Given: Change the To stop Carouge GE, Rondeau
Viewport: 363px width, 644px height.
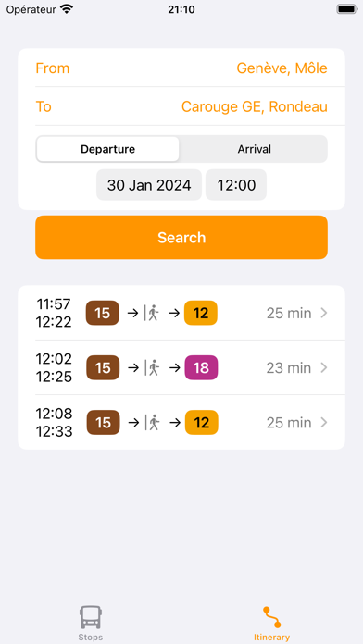Looking at the screenshot, I should pos(181,106).
